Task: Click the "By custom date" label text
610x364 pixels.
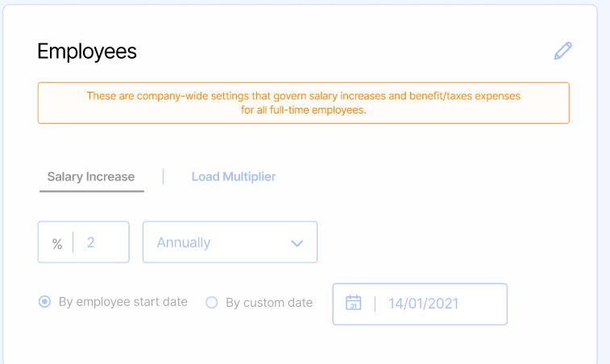Action: point(268,303)
